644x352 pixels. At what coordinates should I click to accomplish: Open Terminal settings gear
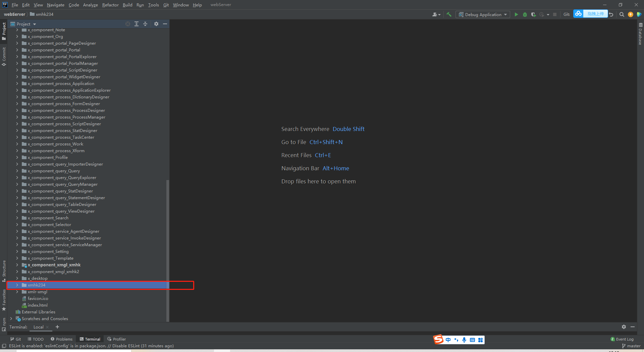(624, 327)
